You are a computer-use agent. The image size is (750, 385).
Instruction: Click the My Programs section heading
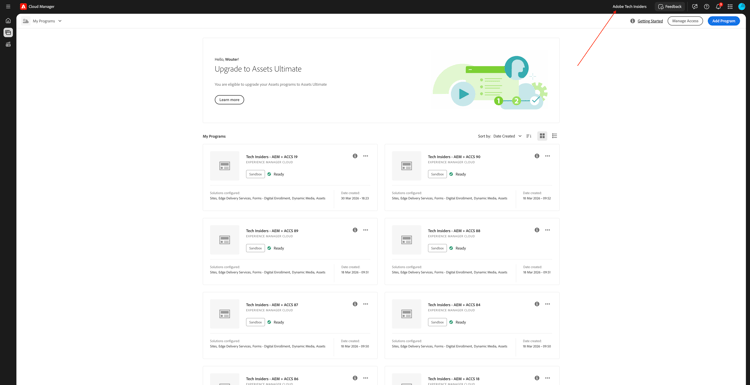tap(214, 136)
